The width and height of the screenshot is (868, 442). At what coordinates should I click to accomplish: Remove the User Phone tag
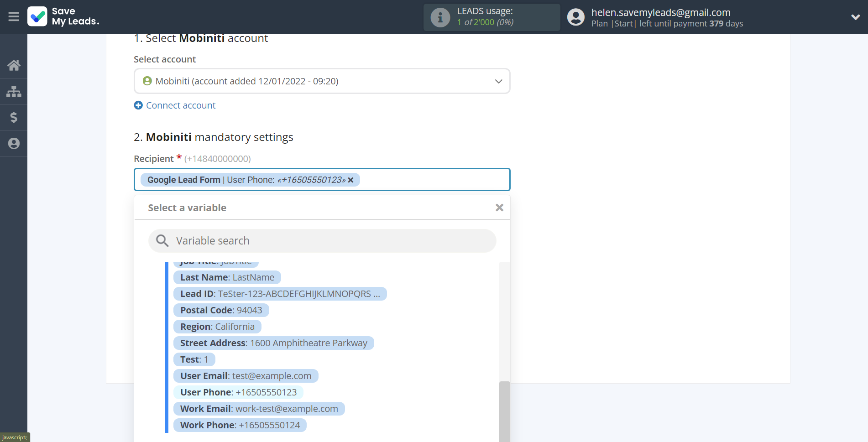tap(350, 180)
